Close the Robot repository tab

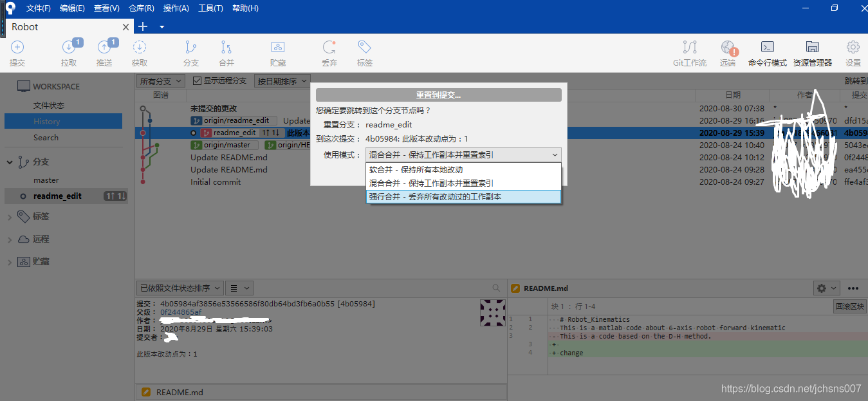126,27
